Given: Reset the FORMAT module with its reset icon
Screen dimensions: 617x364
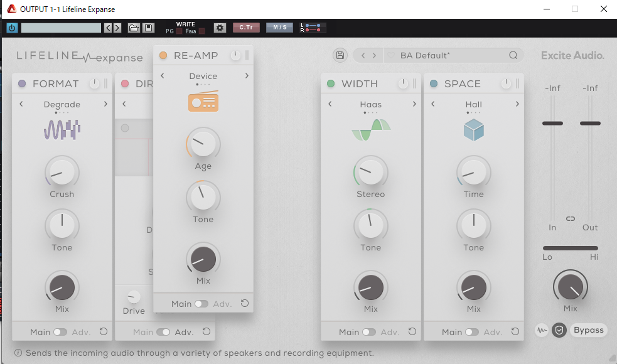Looking at the screenshot, I should (x=104, y=332).
